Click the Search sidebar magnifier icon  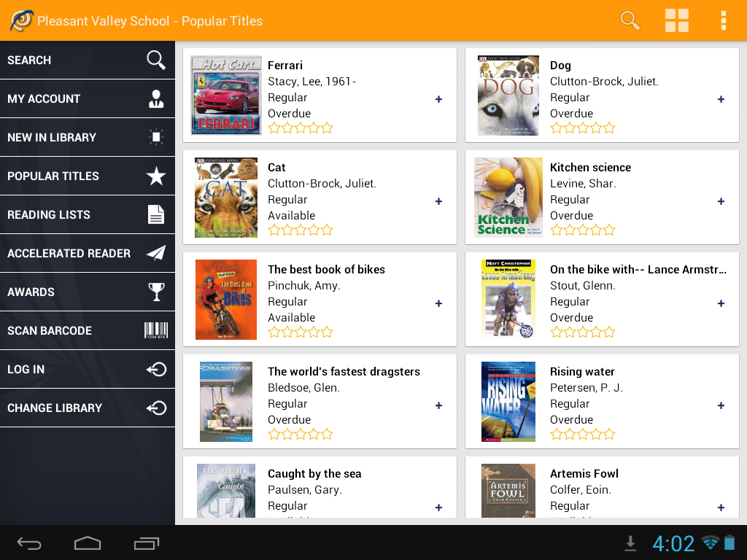pyautogui.click(x=156, y=60)
